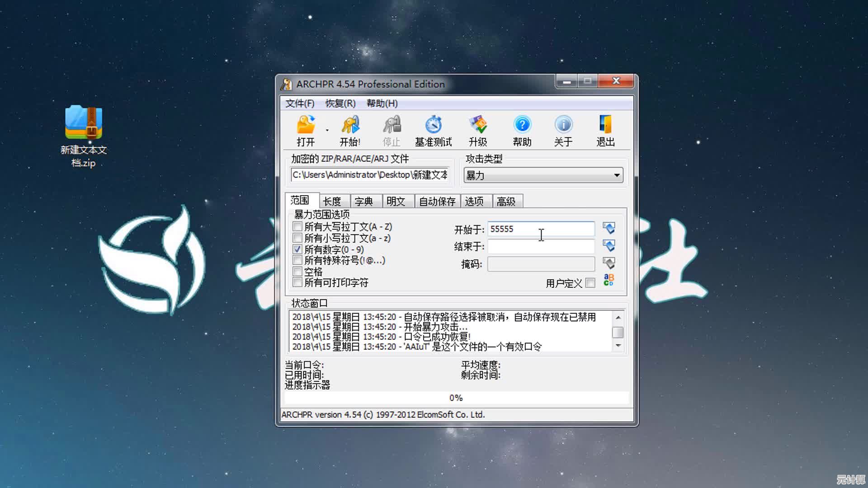Click the custom charset aBcD icon
The image size is (868, 488).
click(x=609, y=280)
